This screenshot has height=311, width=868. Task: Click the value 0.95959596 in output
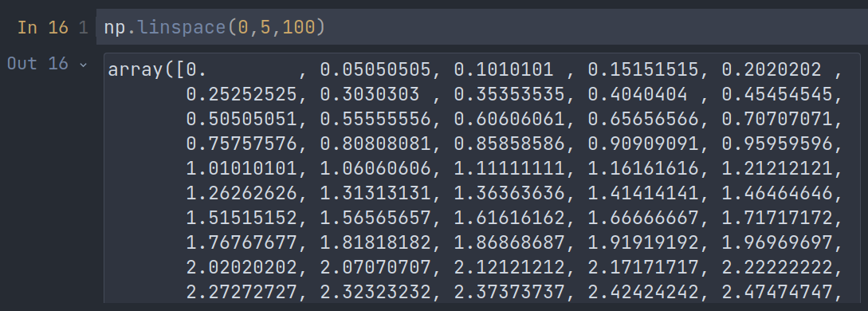(x=777, y=144)
